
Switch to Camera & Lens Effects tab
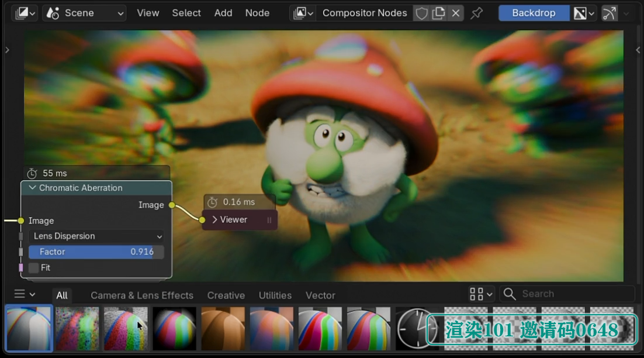pyautogui.click(x=141, y=295)
